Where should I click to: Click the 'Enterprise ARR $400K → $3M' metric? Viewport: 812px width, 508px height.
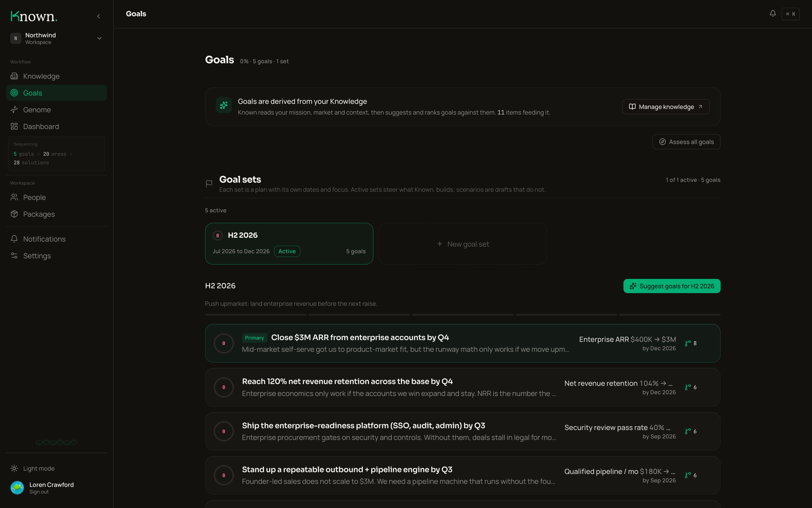[628, 339]
